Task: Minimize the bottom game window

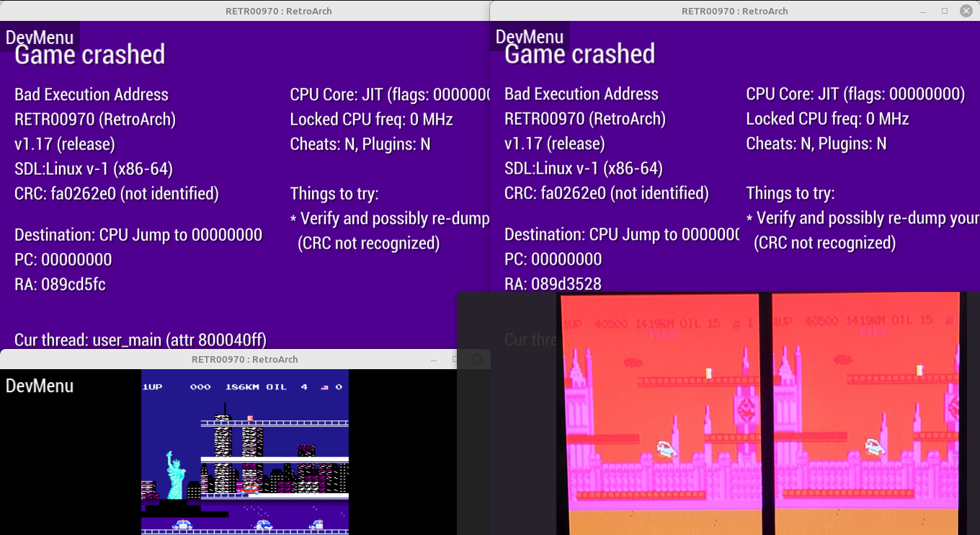Action: (x=434, y=359)
